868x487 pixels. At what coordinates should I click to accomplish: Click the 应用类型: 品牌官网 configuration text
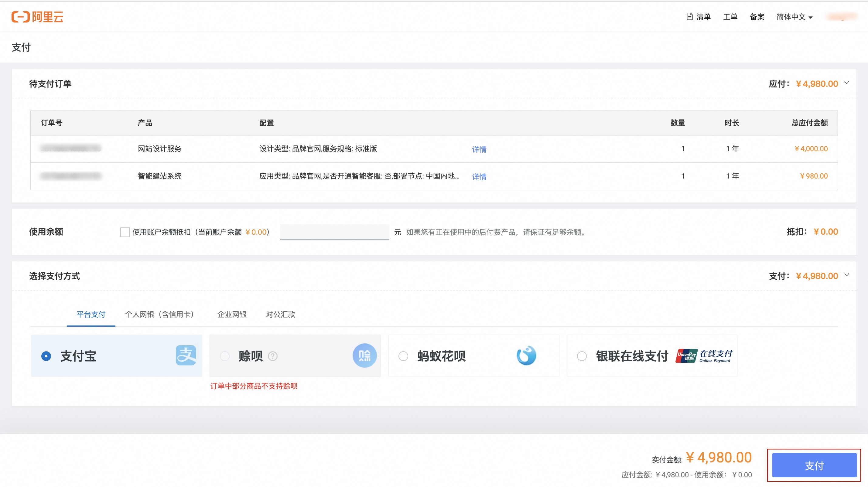point(359,176)
